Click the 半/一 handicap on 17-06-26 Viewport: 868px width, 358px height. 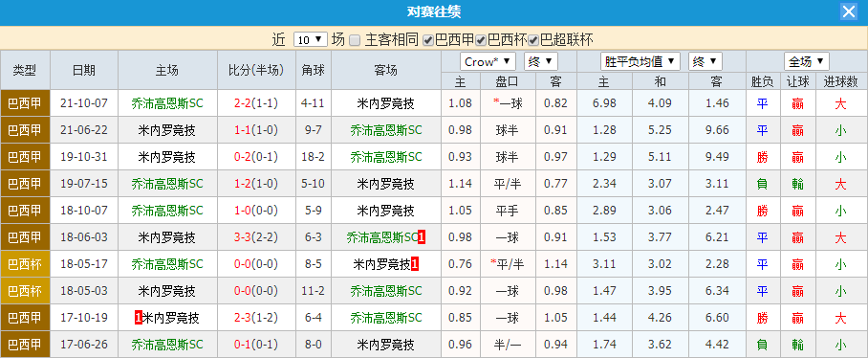[x=508, y=345]
